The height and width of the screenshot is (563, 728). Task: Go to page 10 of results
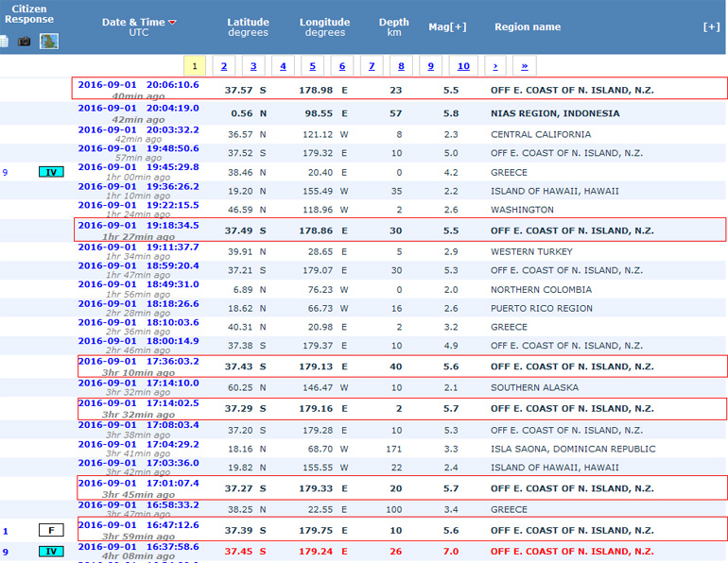coord(462,66)
